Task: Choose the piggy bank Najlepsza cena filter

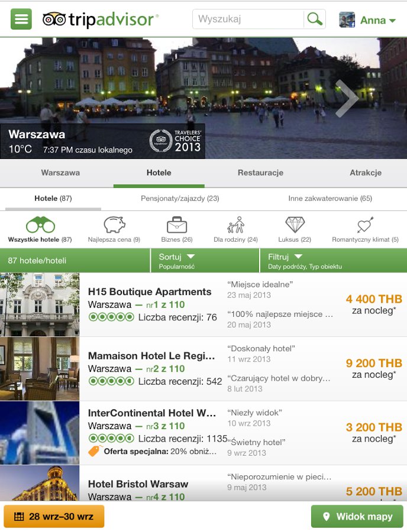Action: (x=114, y=229)
